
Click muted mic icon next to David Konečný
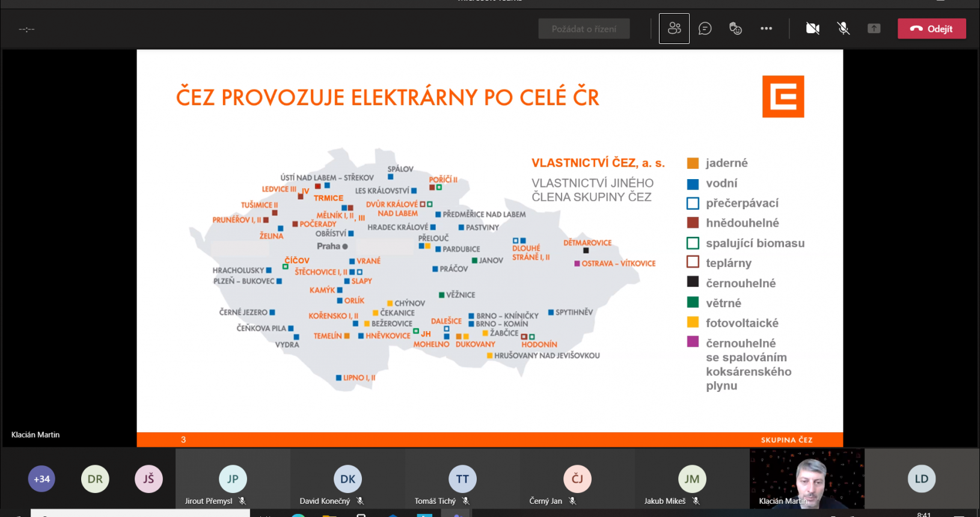click(360, 501)
